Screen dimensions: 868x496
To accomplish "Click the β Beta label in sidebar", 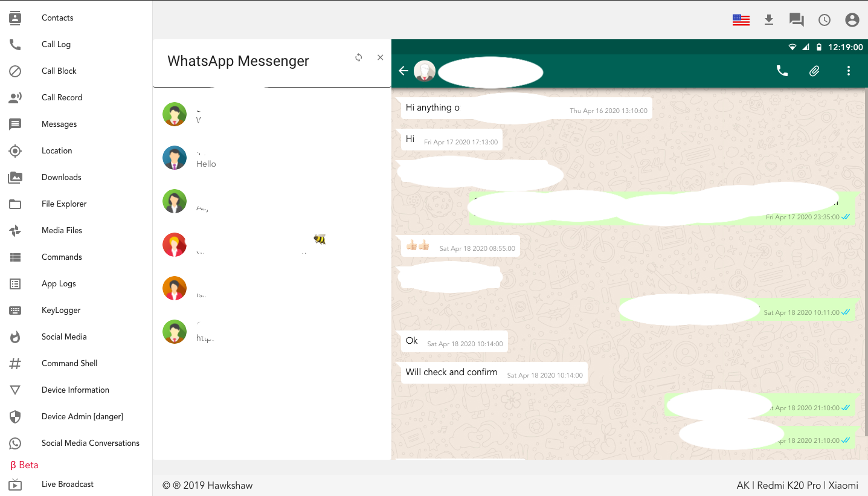I will 24,465.
